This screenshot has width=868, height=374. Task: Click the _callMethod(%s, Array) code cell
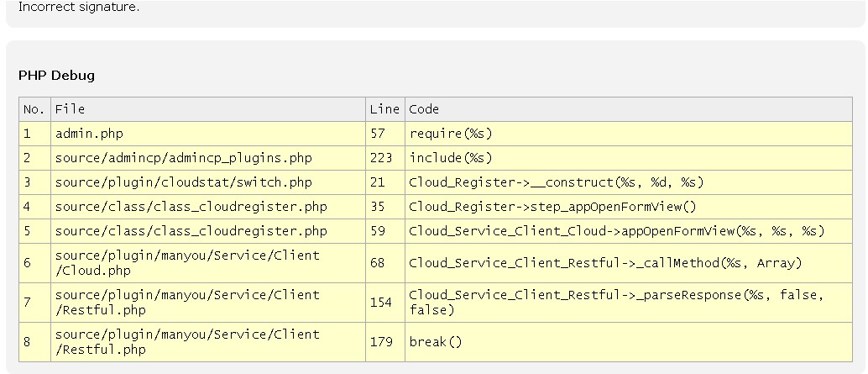[x=605, y=263]
